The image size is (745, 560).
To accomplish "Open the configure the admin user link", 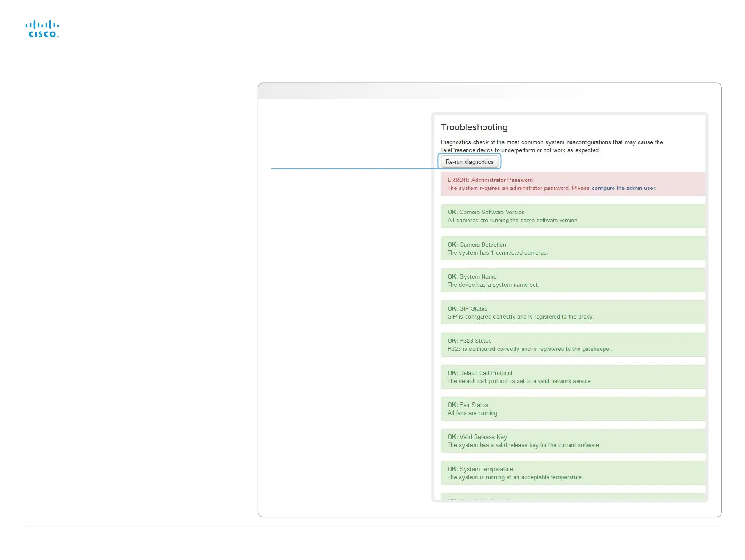I will click(x=623, y=188).
